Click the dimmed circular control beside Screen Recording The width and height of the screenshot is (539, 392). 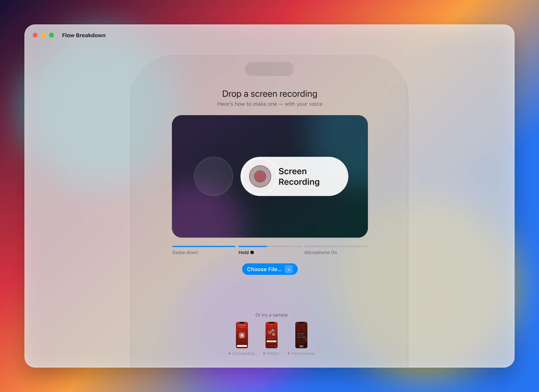[x=213, y=176]
